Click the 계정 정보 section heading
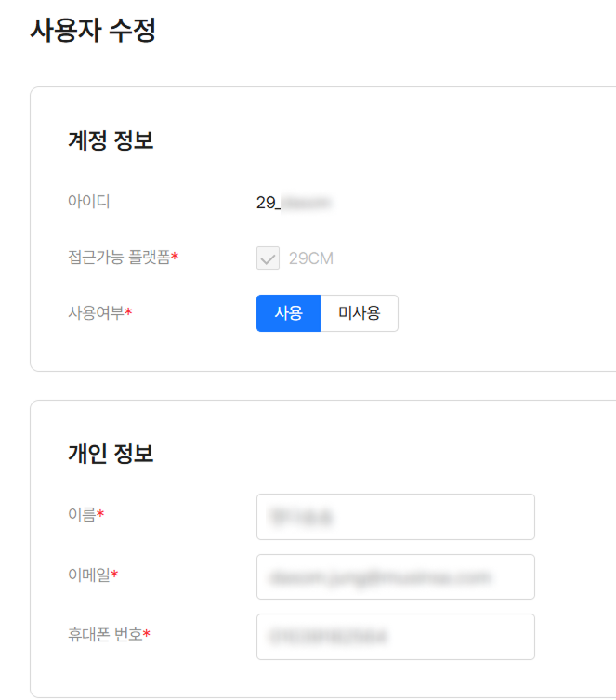Image resolution: width=616 pixels, height=700 pixels. pyautogui.click(x=111, y=140)
